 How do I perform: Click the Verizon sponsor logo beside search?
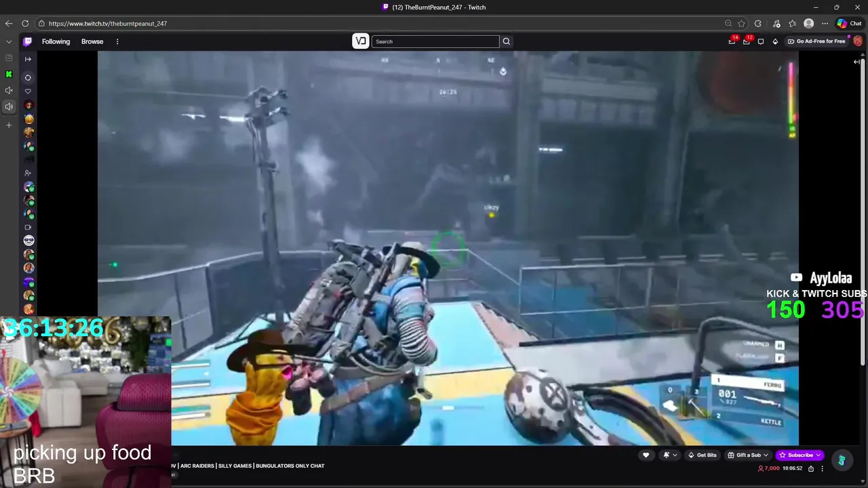tap(361, 41)
